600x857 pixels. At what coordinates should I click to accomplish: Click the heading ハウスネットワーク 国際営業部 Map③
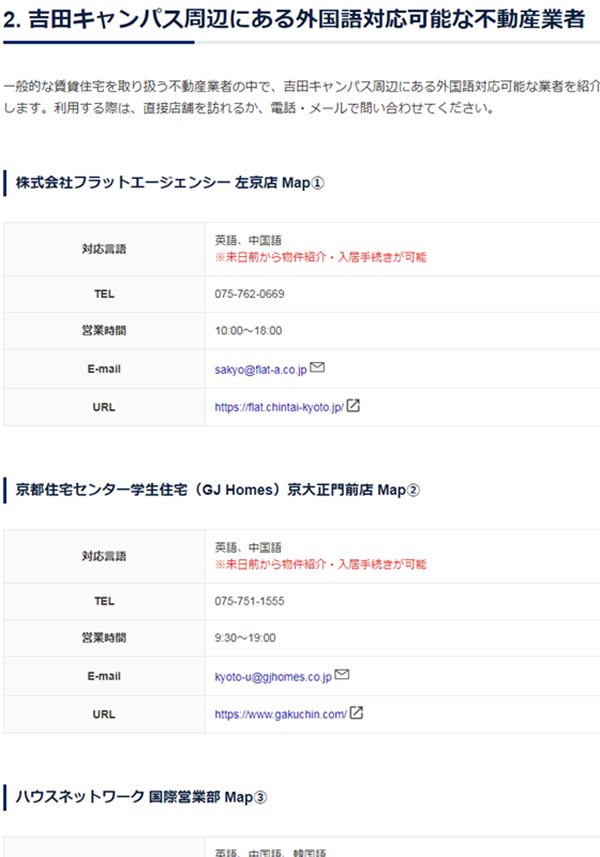pyautogui.click(x=141, y=797)
